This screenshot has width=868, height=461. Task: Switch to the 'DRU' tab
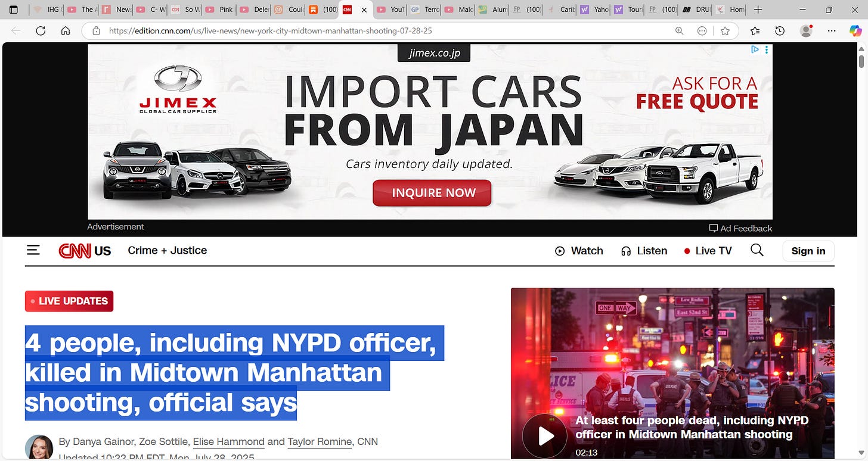pos(697,10)
